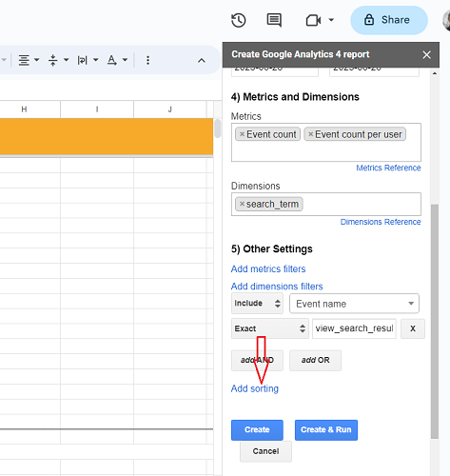Collapse the toolbar with chevron up
This screenshot has height=476, width=450.
pyautogui.click(x=202, y=60)
